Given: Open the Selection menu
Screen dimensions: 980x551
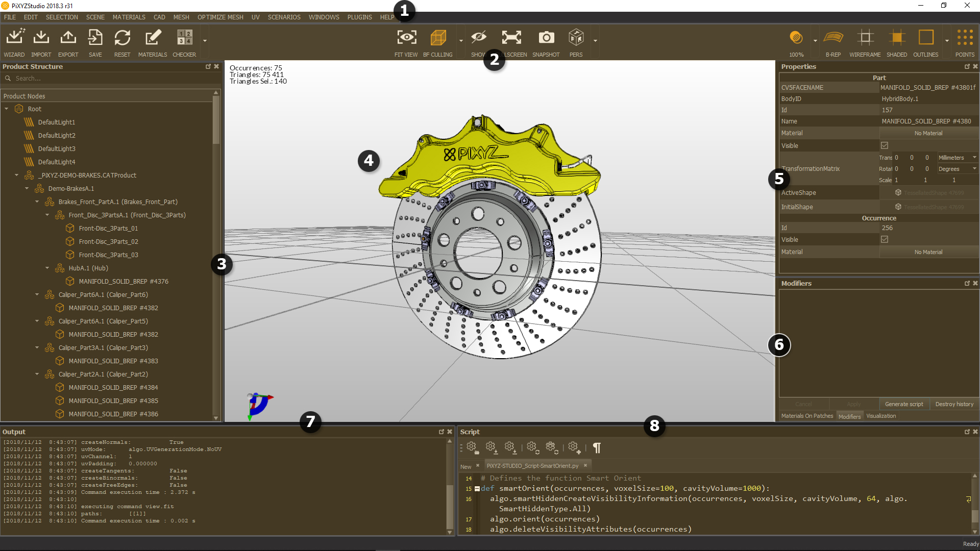Looking at the screenshot, I should [62, 17].
